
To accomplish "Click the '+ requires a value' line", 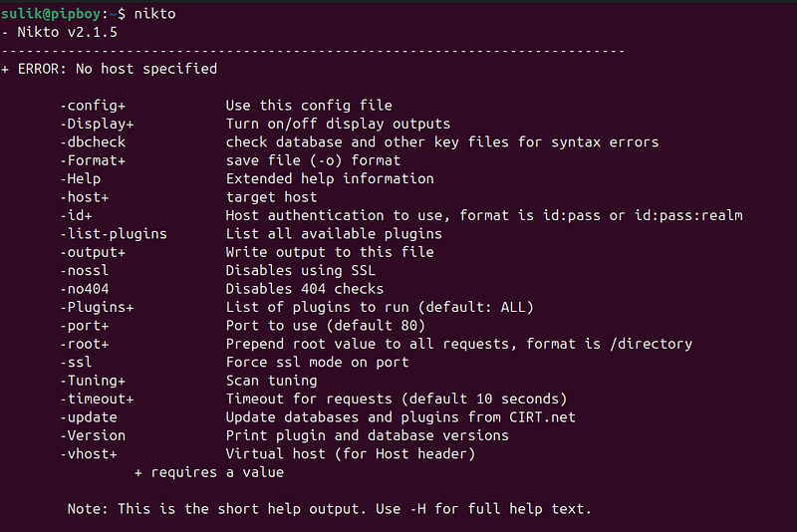I will (209, 472).
